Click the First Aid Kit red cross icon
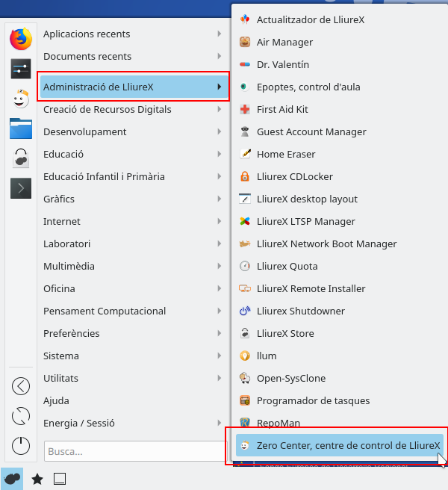This screenshot has height=490, width=448. [x=244, y=109]
